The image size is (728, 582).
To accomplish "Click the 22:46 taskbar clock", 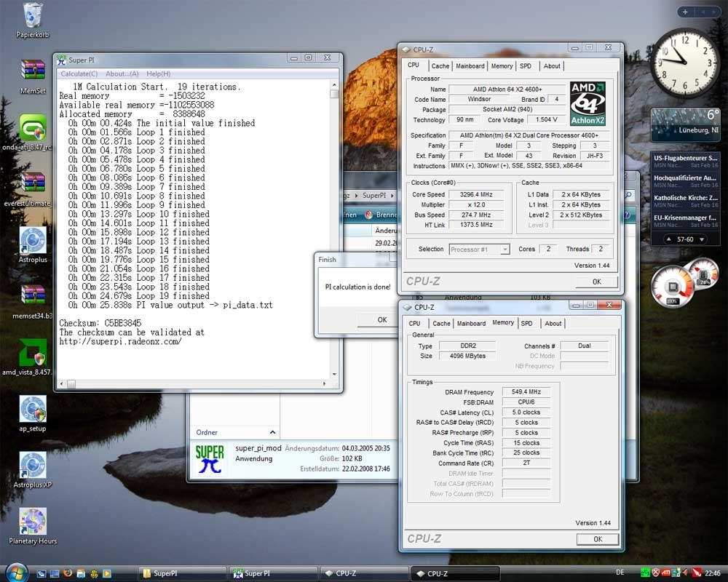I will 713,573.
